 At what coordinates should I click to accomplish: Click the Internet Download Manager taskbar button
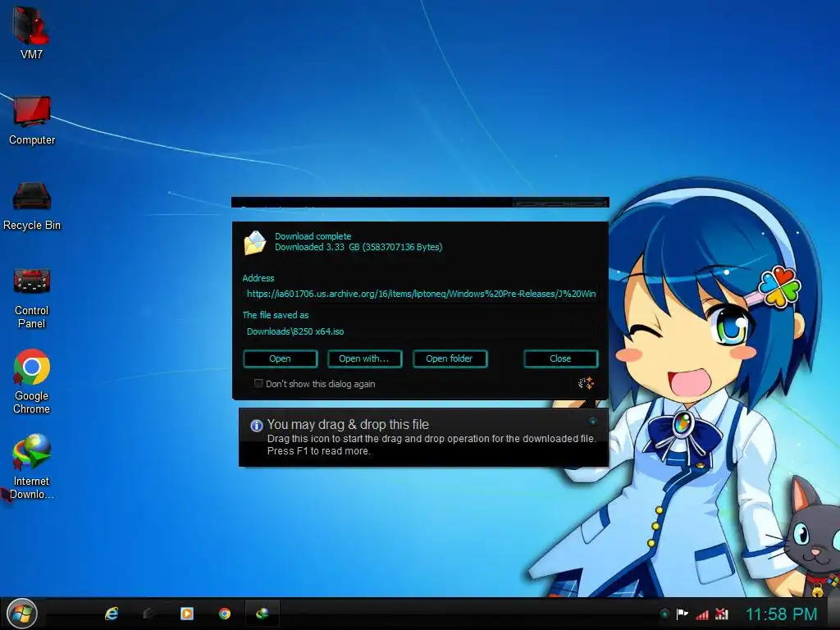click(262, 614)
